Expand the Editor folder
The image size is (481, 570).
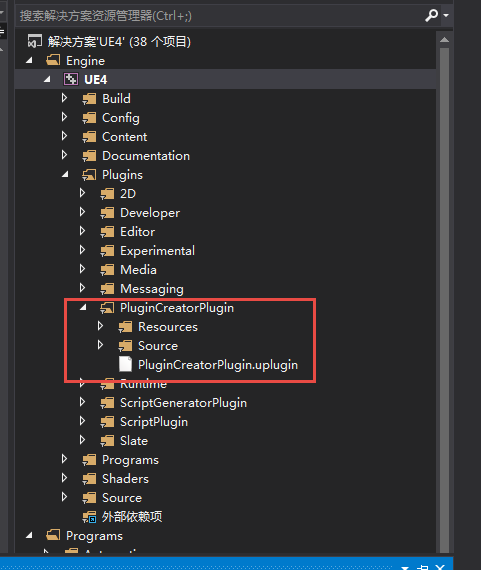(x=83, y=231)
